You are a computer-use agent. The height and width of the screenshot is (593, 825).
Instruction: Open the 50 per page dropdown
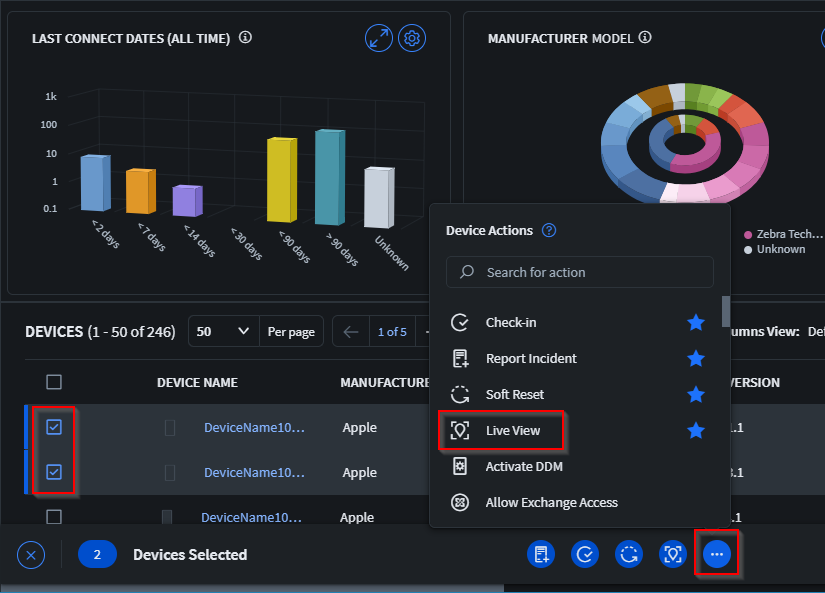[223, 332]
